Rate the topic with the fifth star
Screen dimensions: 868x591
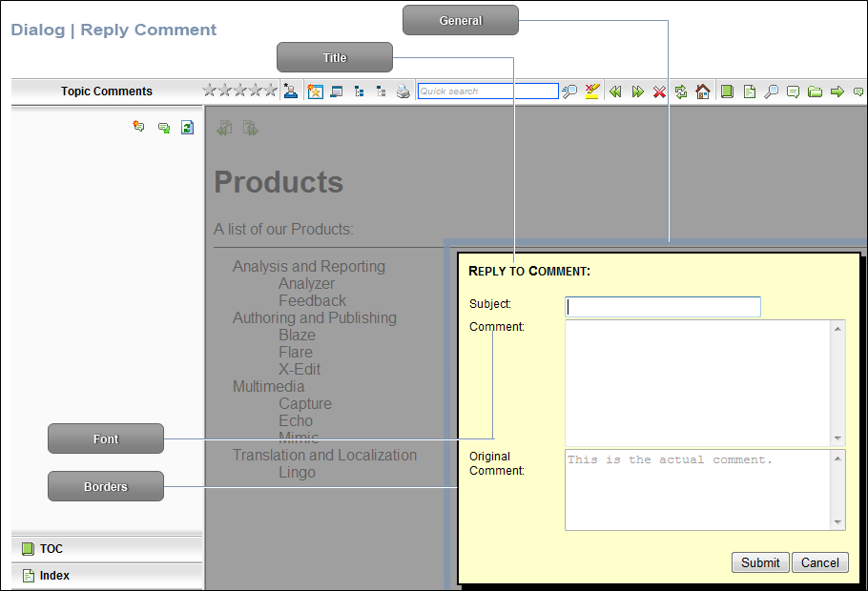270,90
